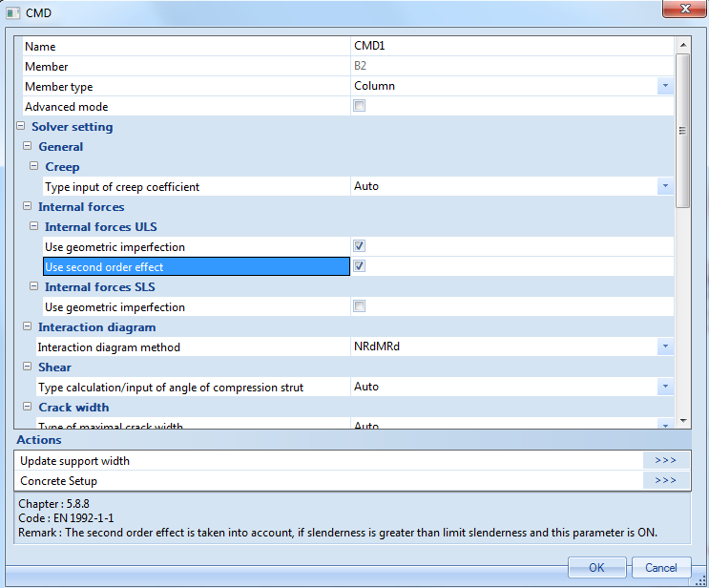Open Interaction diagram method dropdown
This screenshot has height=588, width=709.
664,346
